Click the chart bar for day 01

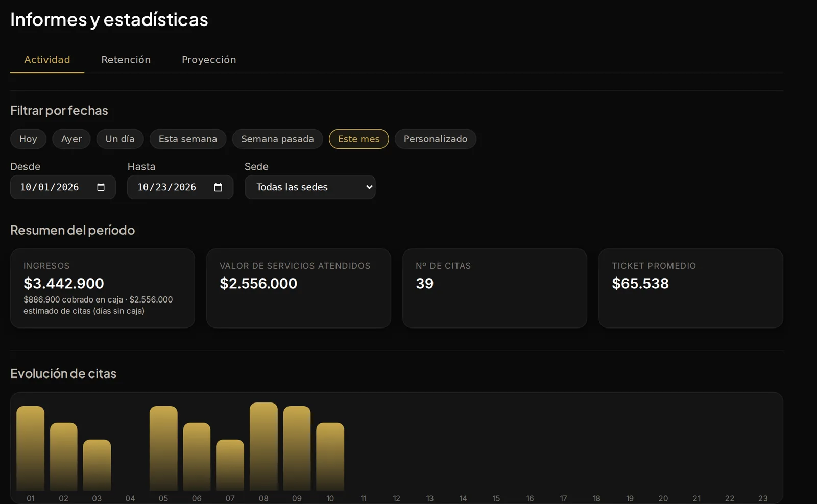pos(31,448)
